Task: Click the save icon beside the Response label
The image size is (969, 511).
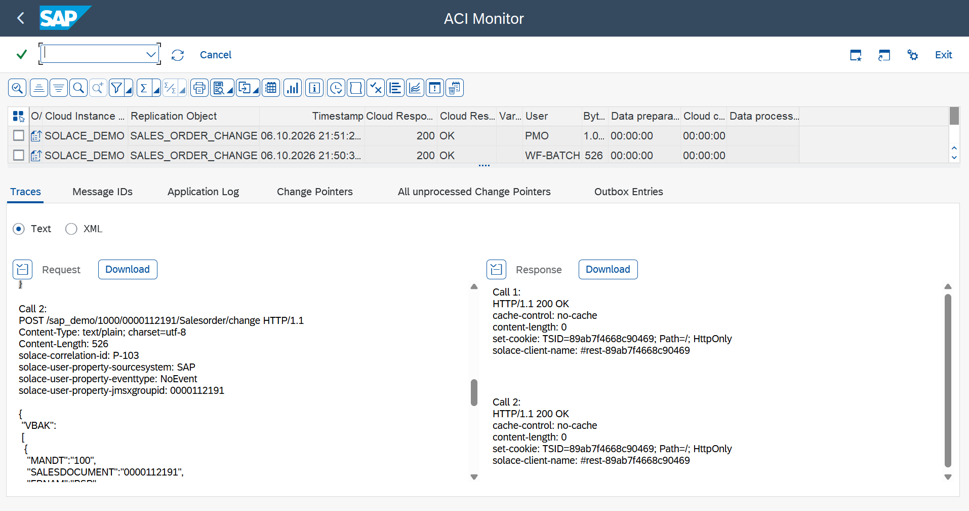Action: [496, 269]
